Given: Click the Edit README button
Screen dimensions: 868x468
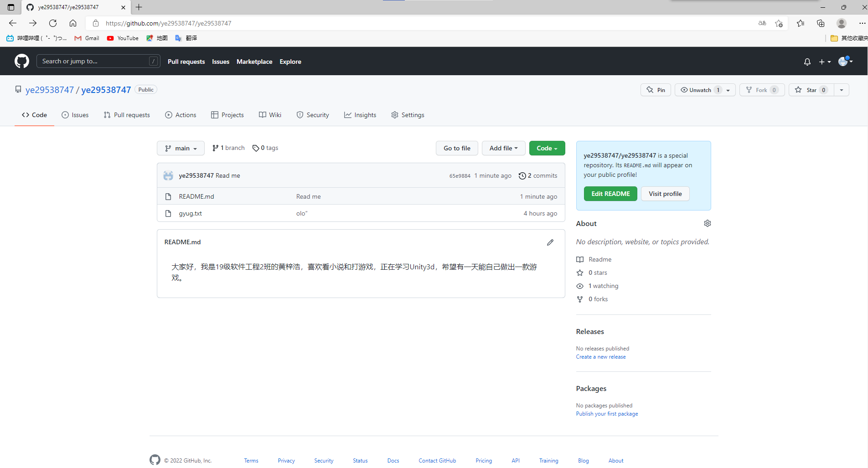Looking at the screenshot, I should [x=610, y=194].
